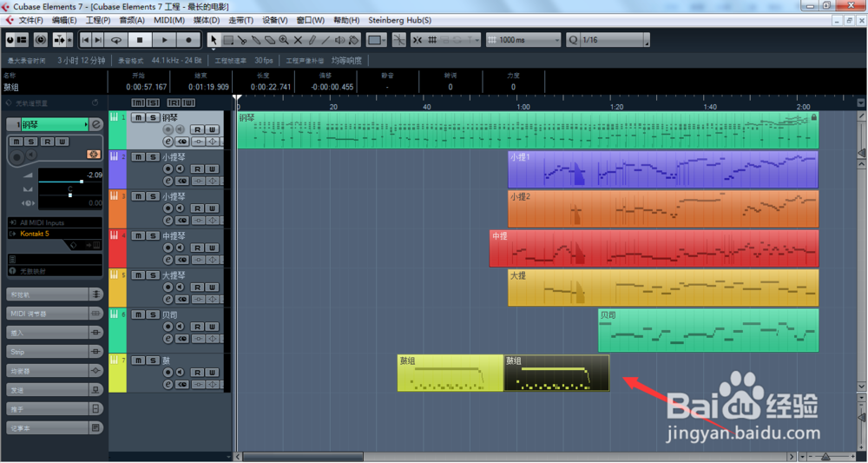This screenshot has height=463, width=868.
Task: Click the 鼓 track instrument icon
Action: click(114, 360)
